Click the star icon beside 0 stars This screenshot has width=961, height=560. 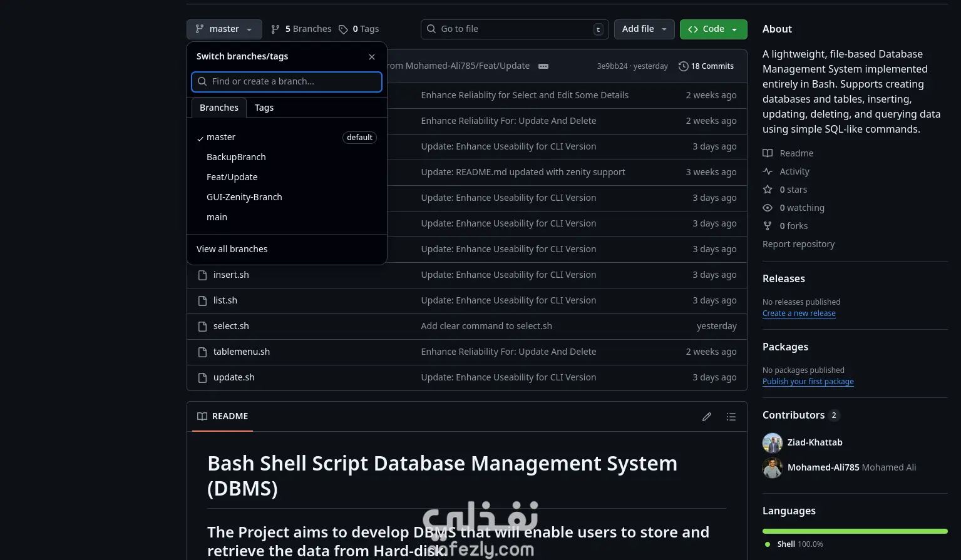click(768, 190)
